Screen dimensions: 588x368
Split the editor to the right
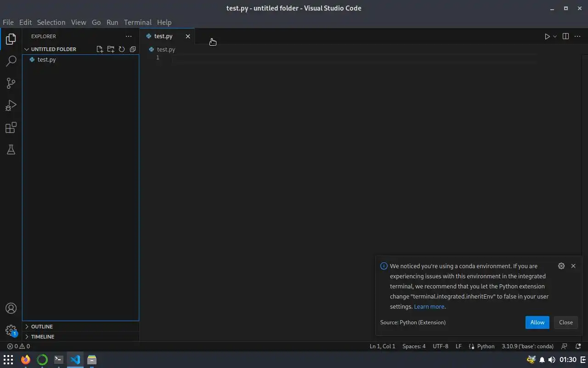(565, 36)
